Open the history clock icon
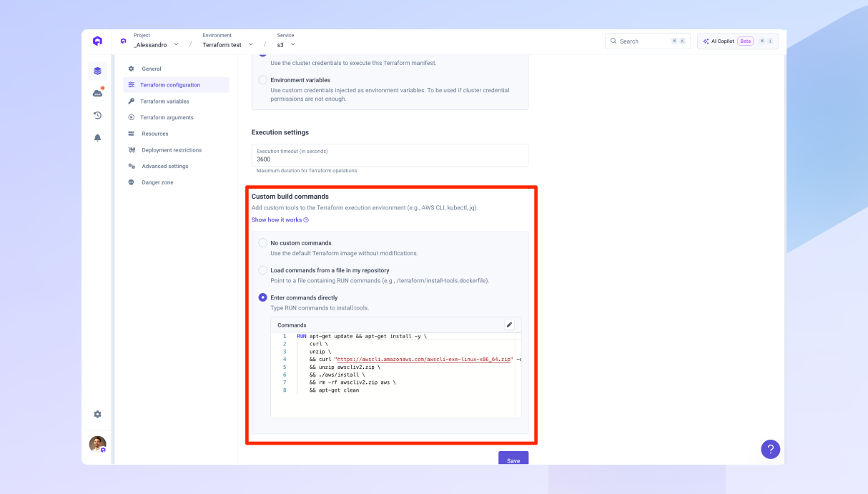 pos(97,115)
